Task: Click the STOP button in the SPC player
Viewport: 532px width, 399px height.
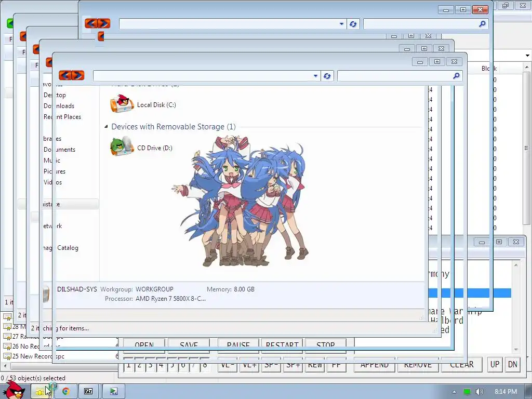Action: (x=326, y=345)
